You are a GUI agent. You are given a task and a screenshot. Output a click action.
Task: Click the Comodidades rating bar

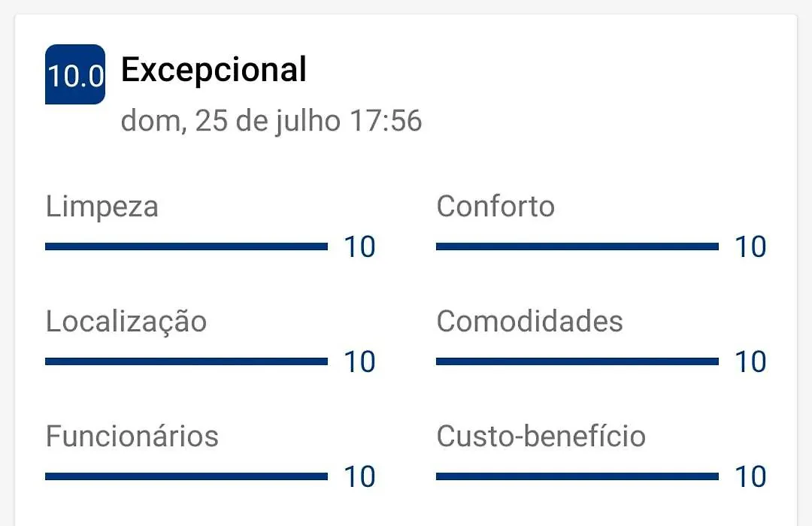[577, 361]
